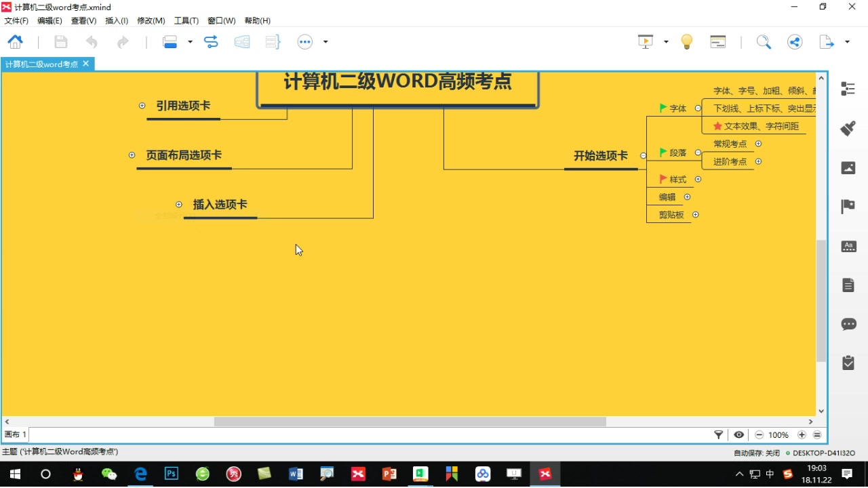Open the 修改(M) menu
This screenshot has height=488, width=868.
(x=151, y=20)
